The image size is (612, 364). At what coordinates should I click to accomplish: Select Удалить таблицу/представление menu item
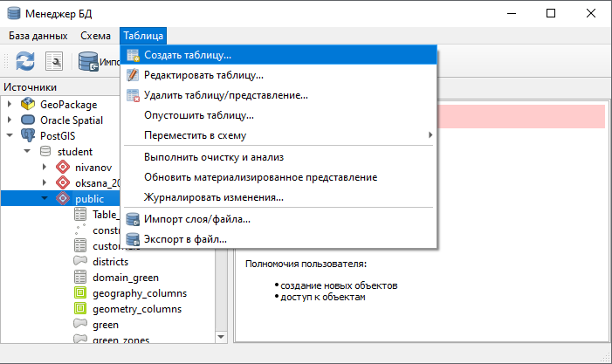225,94
